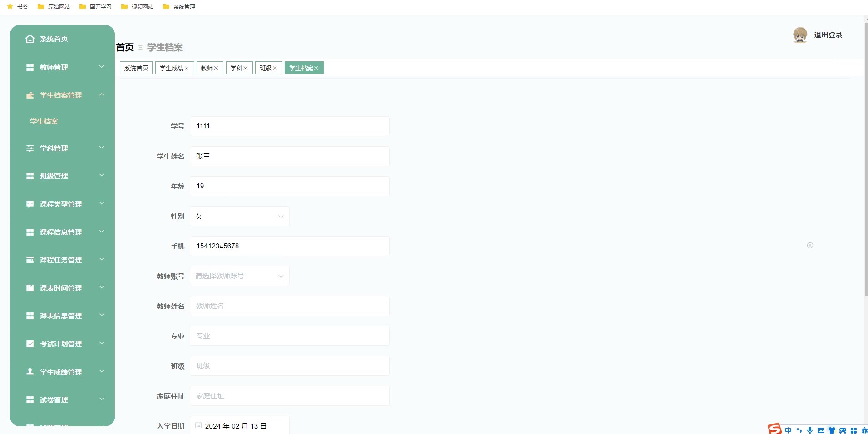The height and width of the screenshot is (434, 868).
Task: Click the IME game controller icon
Action: point(843,430)
